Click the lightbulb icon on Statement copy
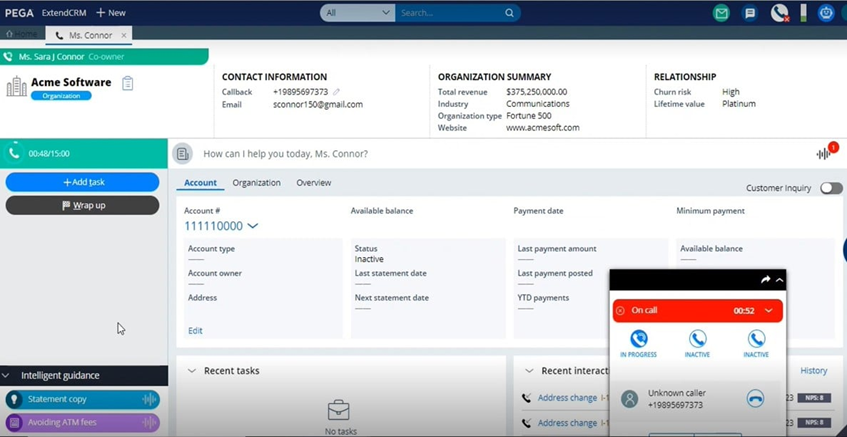Screen dimensions: 847x437 click(14, 400)
